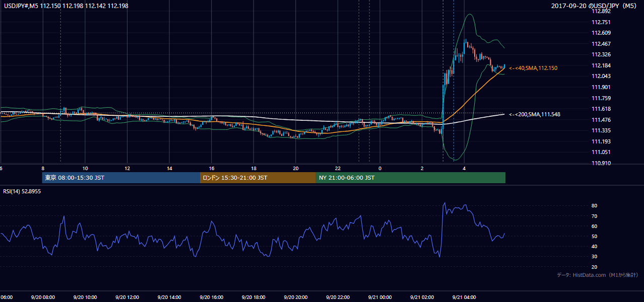Click hour tick 16 under price chart

[212, 168]
